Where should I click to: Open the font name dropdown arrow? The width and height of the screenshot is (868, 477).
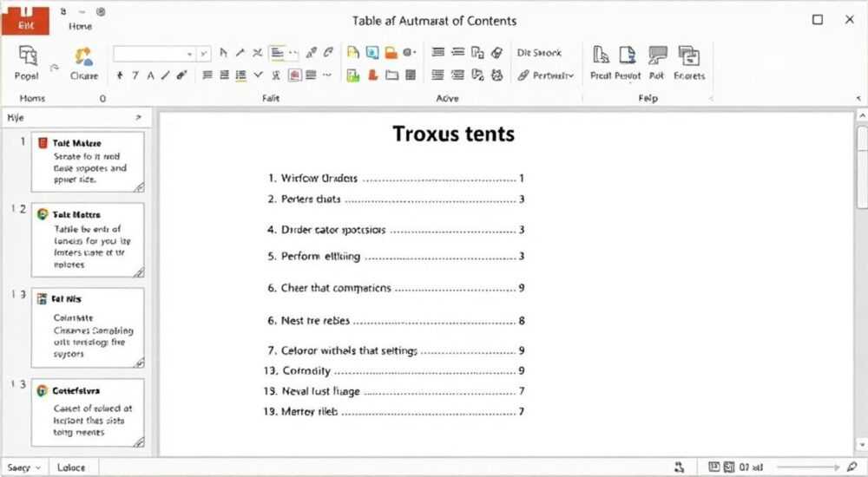(x=189, y=54)
